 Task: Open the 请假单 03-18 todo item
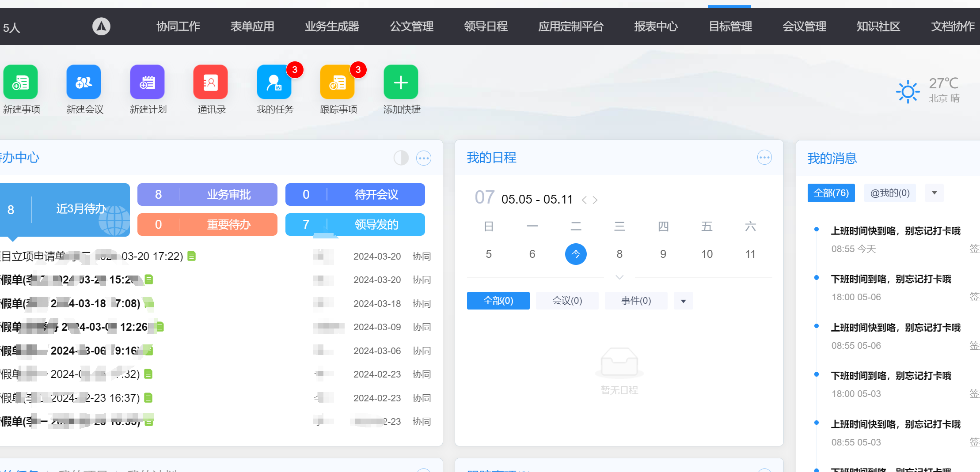pos(71,303)
